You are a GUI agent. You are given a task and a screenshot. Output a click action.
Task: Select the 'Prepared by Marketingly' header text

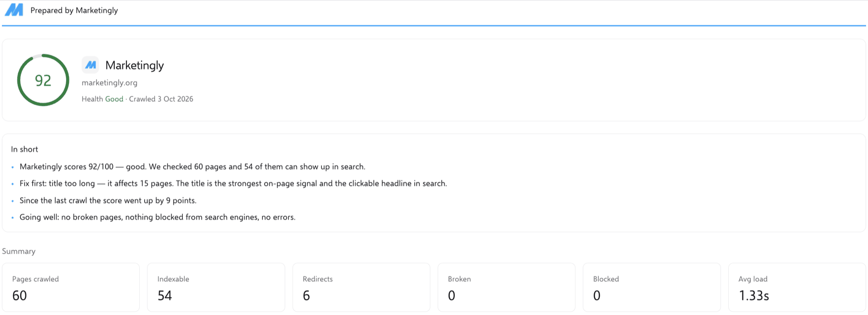74,10
